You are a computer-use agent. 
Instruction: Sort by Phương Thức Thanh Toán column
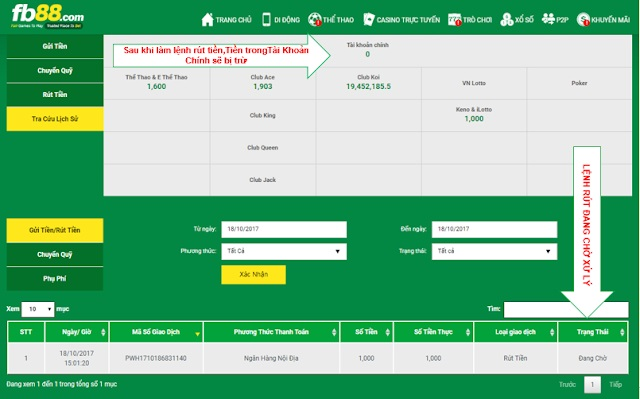tap(271, 332)
